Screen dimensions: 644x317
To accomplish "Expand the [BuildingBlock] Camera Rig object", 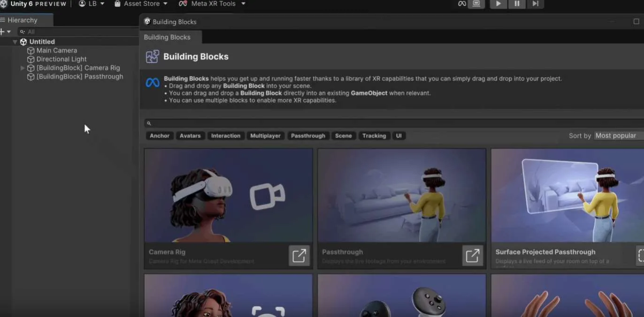I will coord(22,68).
